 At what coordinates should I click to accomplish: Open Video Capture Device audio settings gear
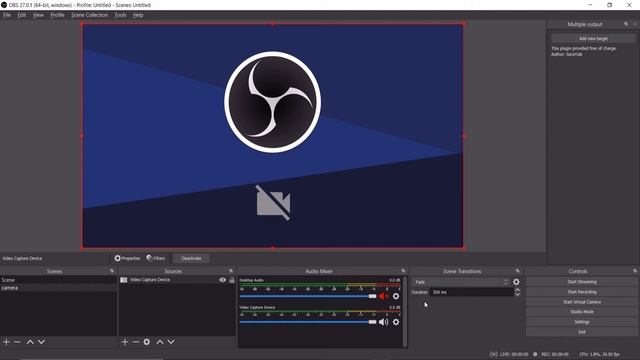396,322
